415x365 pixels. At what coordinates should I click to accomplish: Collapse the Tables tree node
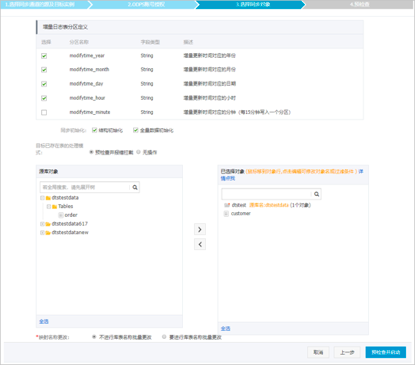click(x=49, y=207)
